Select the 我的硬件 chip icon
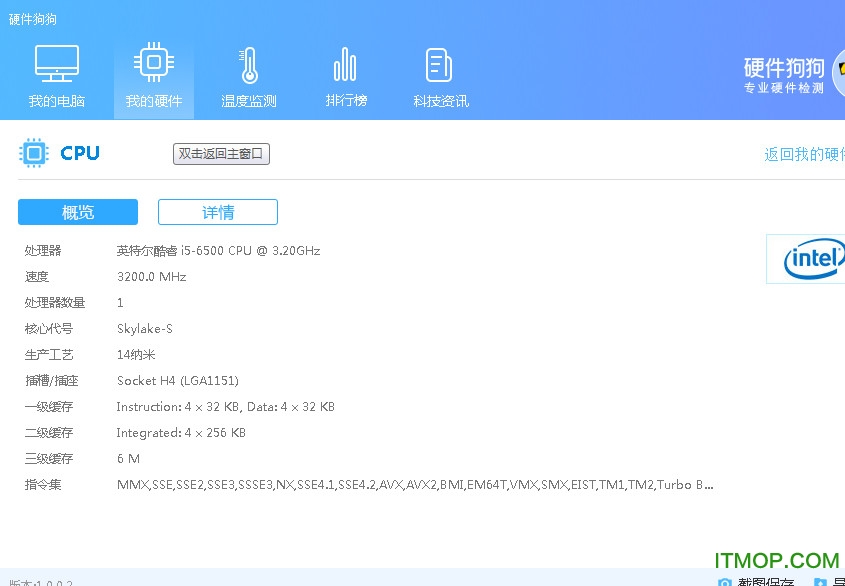 pyautogui.click(x=153, y=64)
